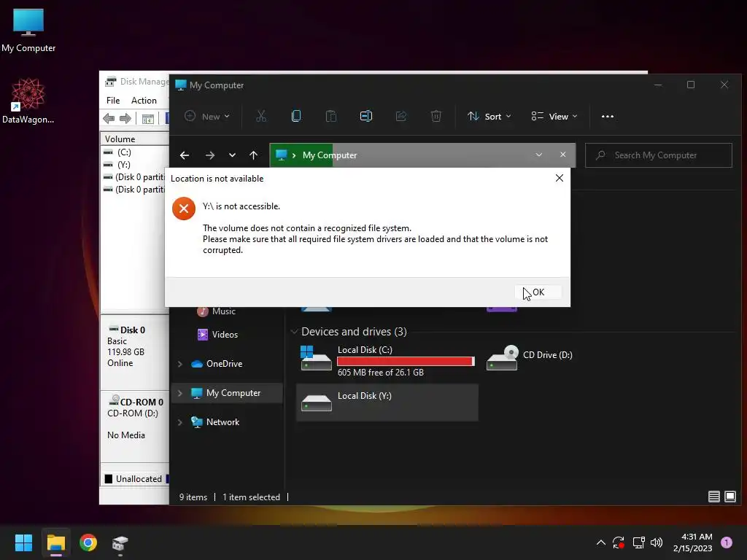Click the Delete trash icon
Image resolution: width=747 pixels, height=560 pixels.
pos(436,116)
